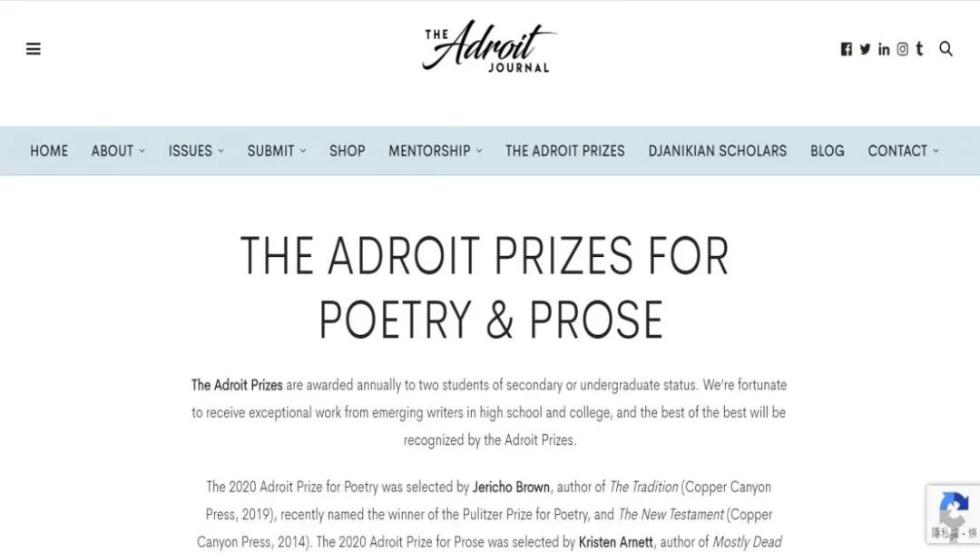The image size is (980, 553).
Task: Open the Tumblr social icon
Action: pos(919,49)
